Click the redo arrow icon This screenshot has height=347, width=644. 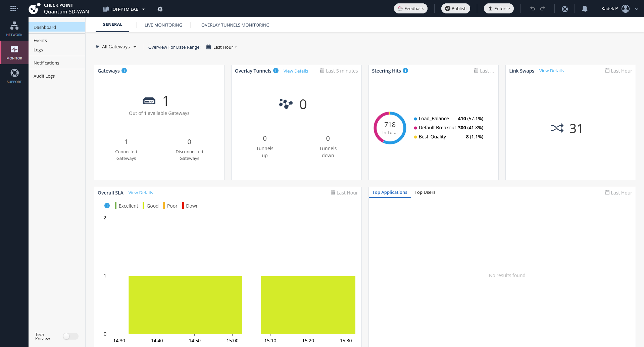[x=543, y=9]
